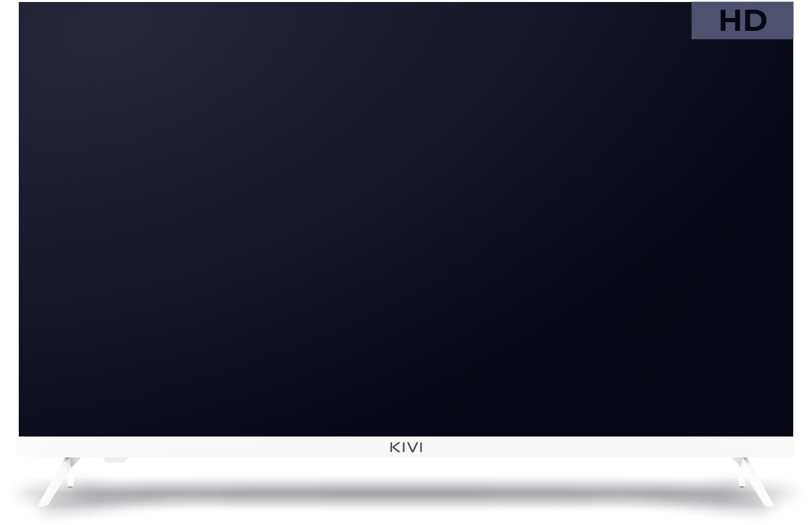
Task: Click the bottom-left corner of the TV screen
Action: [x=21, y=433]
